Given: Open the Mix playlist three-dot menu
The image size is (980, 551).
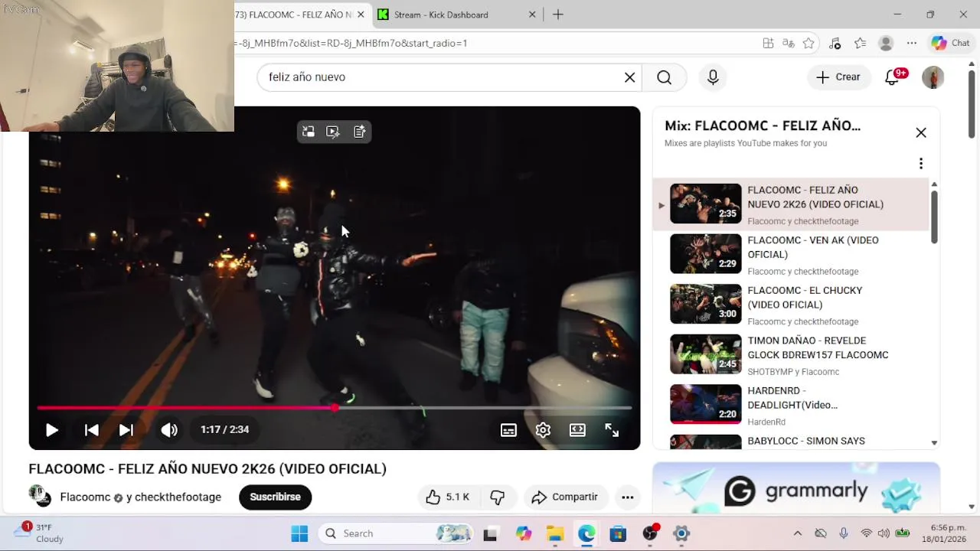Looking at the screenshot, I should tap(921, 163).
